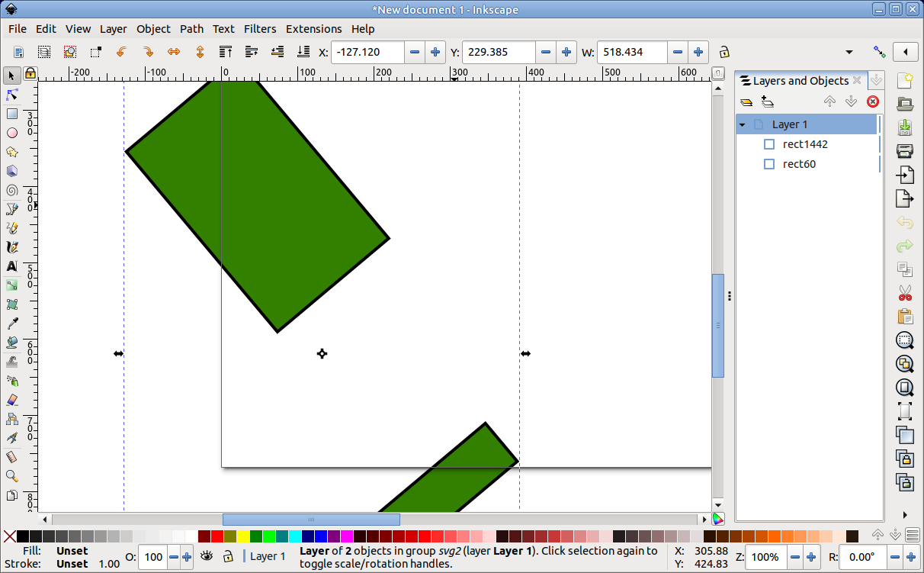
Task: Open the Layer 1 selector in status bar
Action: (268, 556)
